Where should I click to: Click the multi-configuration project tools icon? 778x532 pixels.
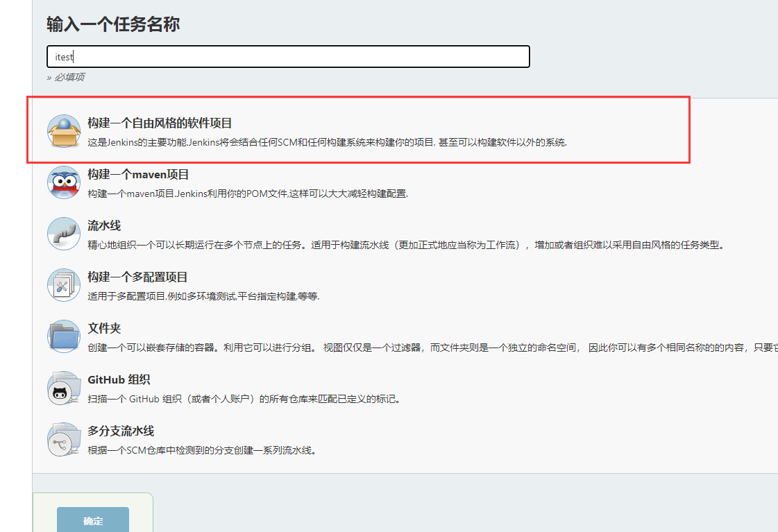click(x=64, y=285)
